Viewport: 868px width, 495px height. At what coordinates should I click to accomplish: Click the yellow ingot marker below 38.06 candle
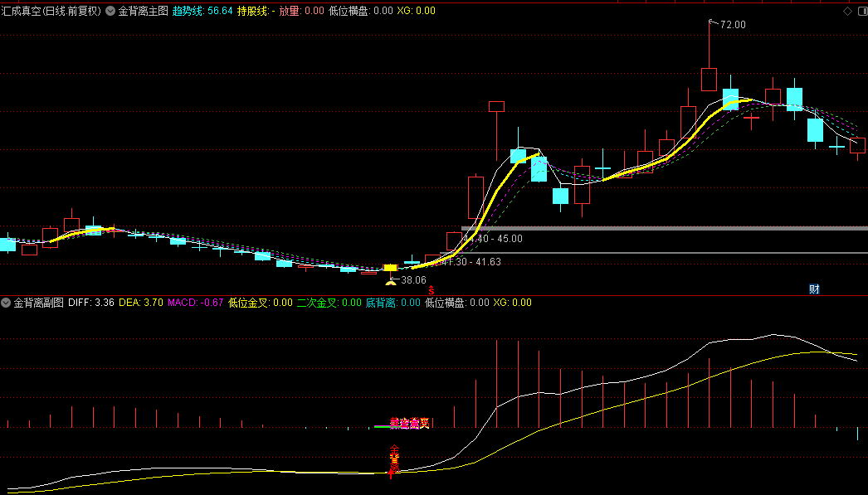tap(391, 282)
